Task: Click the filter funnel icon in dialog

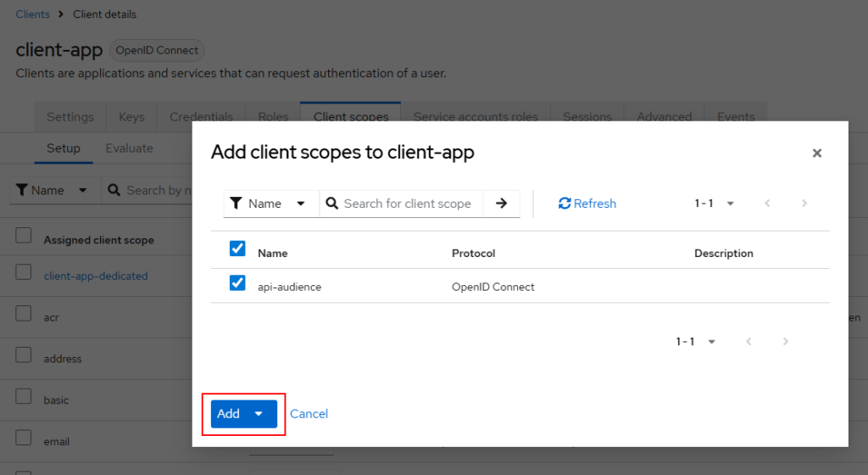Action: pos(236,204)
